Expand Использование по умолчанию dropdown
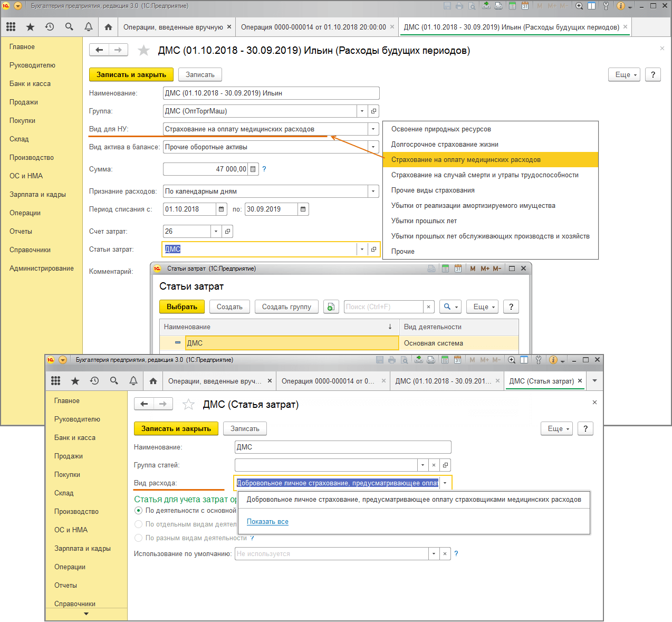The image size is (672, 622). point(434,554)
